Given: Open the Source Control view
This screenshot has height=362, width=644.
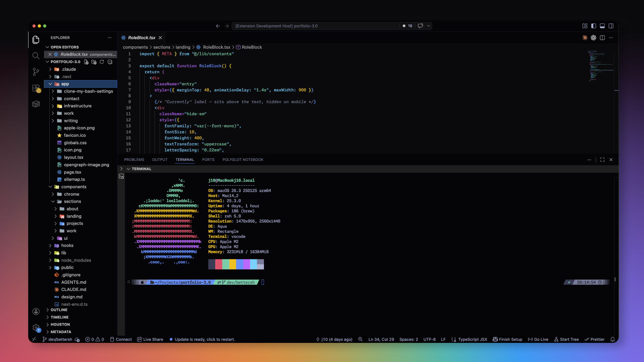Looking at the screenshot, I should (36, 72).
